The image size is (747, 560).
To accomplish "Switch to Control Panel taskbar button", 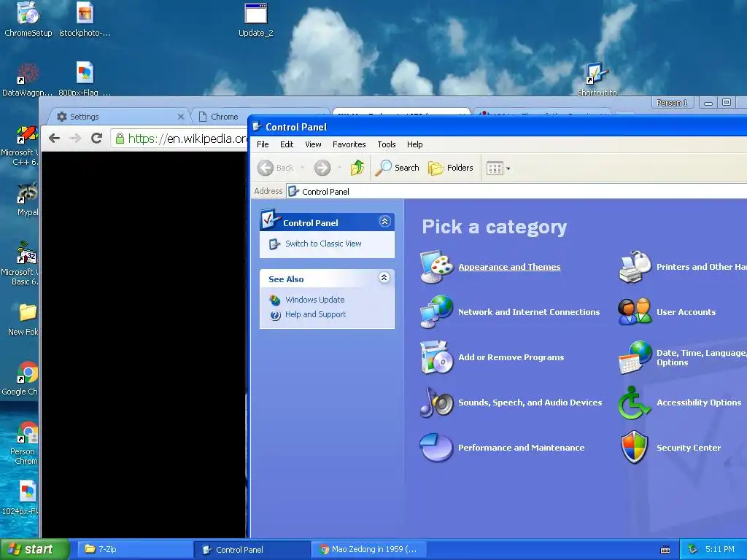I will [x=251, y=550].
